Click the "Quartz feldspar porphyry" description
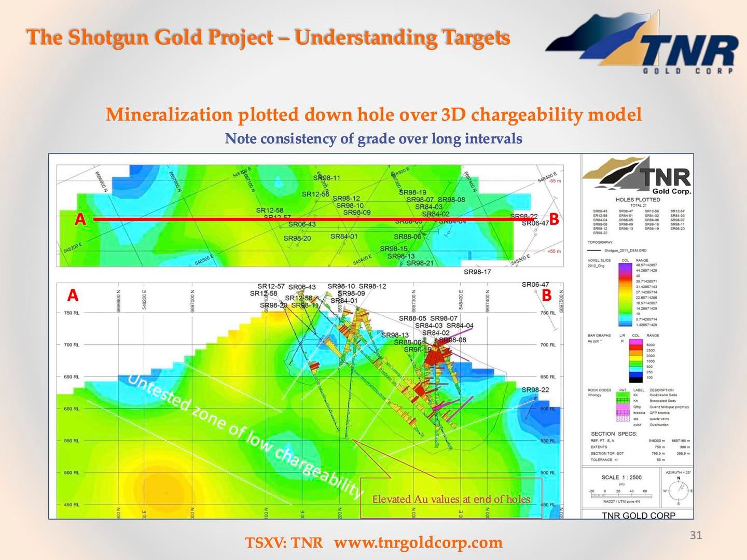The width and height of the screenshot is (747, 560). pos(669,407)
